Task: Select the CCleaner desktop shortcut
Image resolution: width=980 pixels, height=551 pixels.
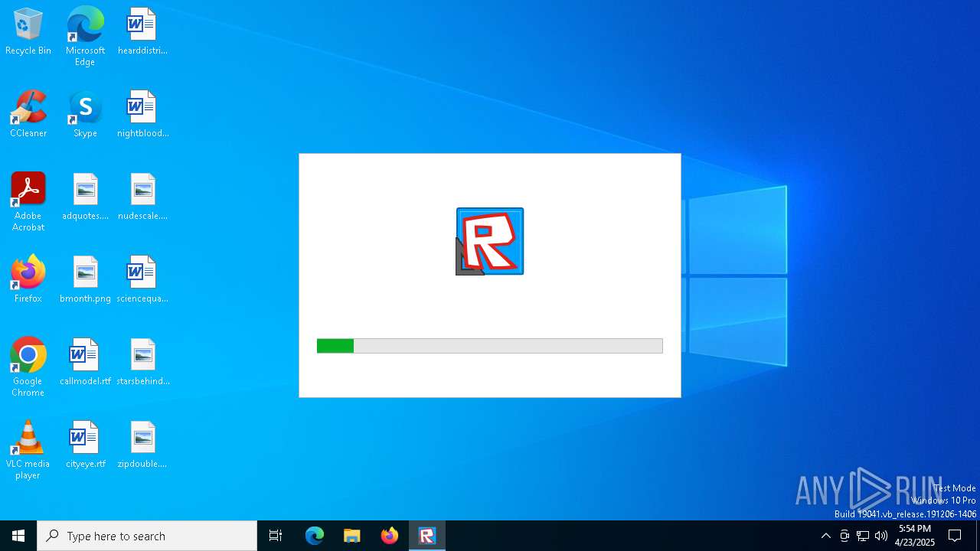Action: coord(28,115)
